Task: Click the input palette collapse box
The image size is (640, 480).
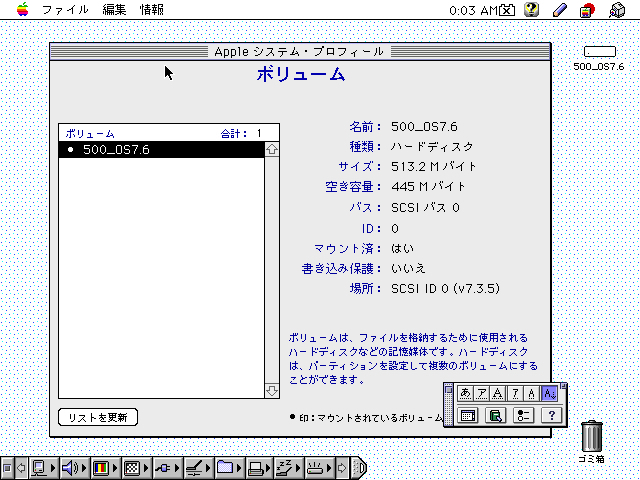Action: [564, 386]
